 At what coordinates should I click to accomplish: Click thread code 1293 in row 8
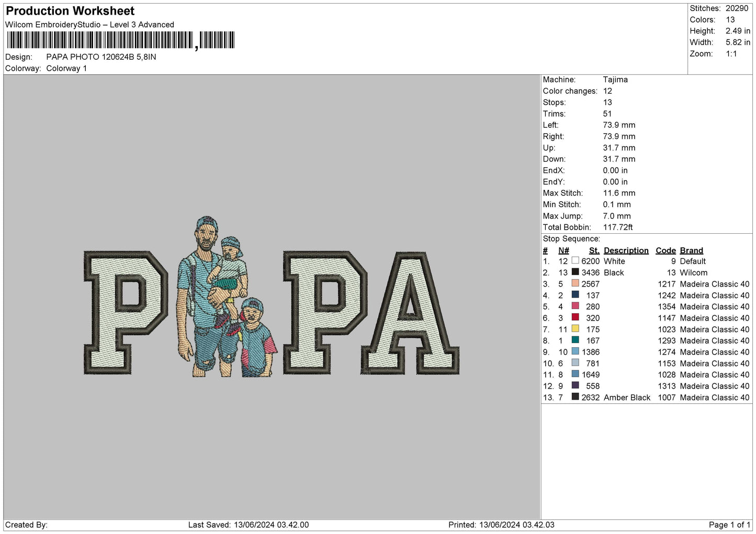point(667,340)
